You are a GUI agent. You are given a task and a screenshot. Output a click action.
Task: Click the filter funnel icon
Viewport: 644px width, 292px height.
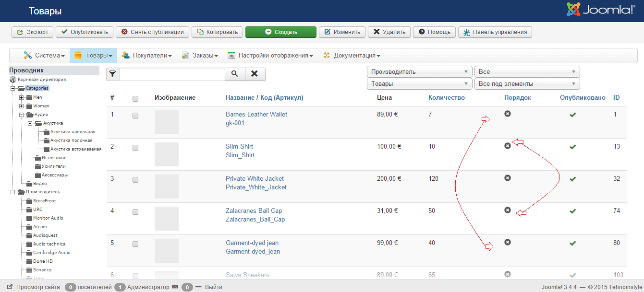112,74
